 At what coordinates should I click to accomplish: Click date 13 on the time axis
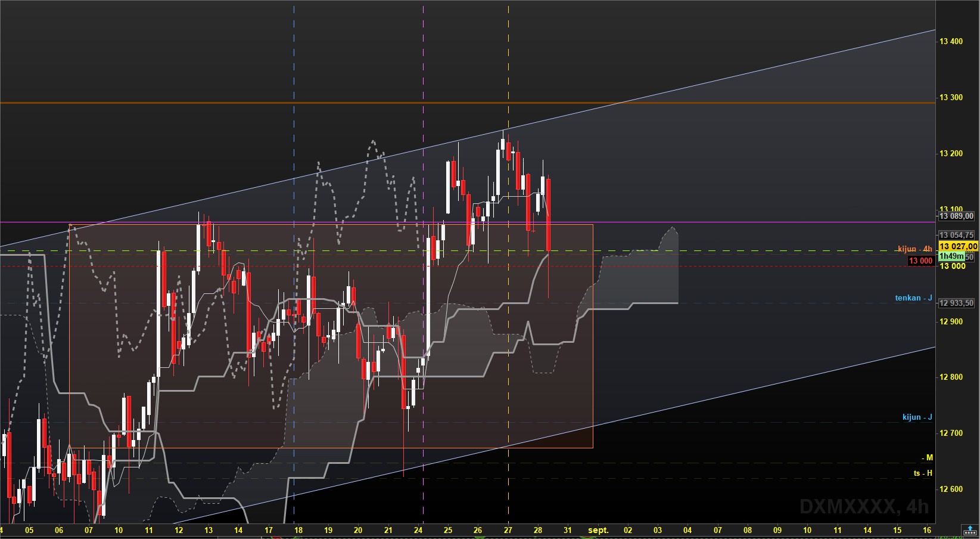point(209,530)
